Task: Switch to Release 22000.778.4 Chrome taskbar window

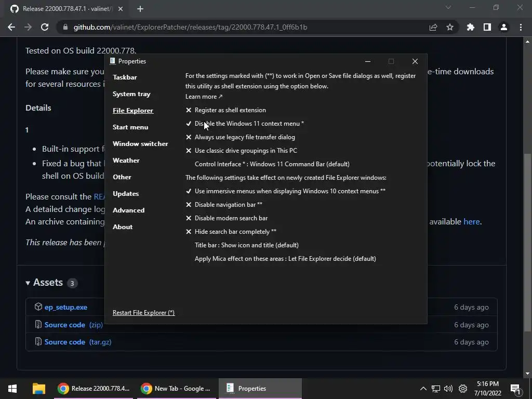Action: 94,389
